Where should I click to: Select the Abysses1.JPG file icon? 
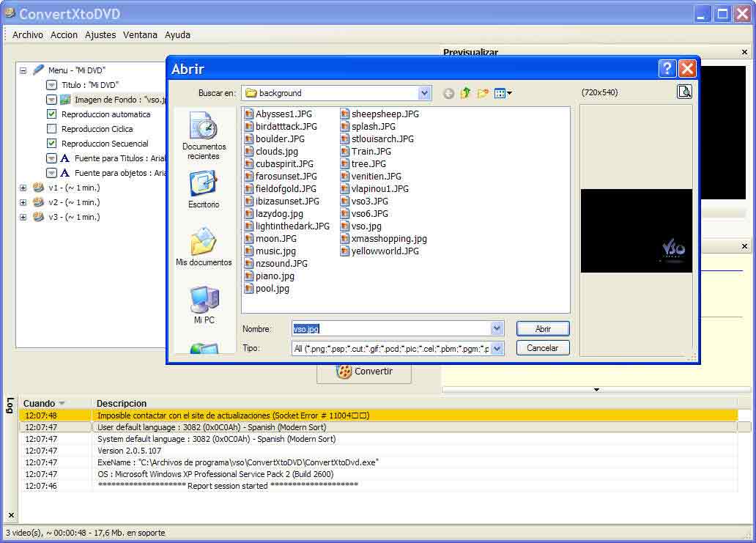point(249,114)
